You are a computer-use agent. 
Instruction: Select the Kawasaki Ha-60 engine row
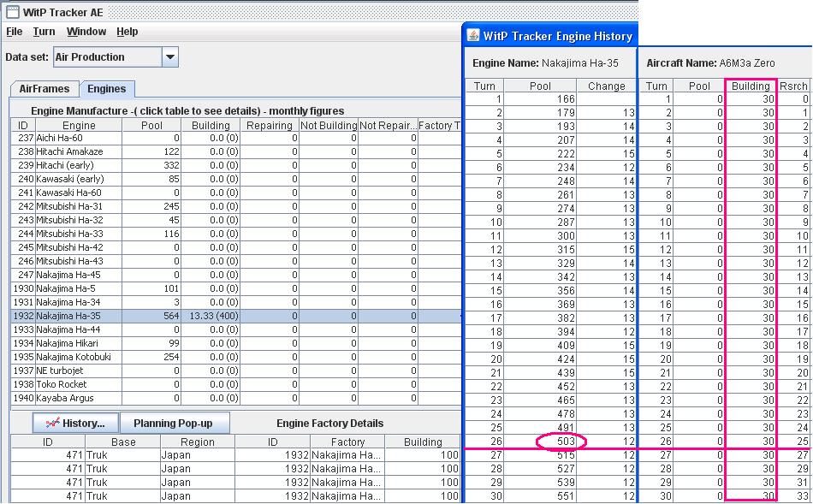236,193
